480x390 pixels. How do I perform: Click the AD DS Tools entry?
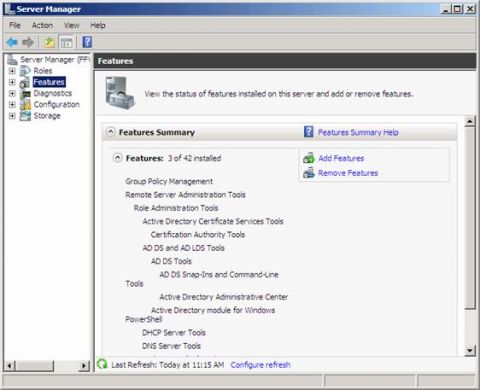(171, 261)
